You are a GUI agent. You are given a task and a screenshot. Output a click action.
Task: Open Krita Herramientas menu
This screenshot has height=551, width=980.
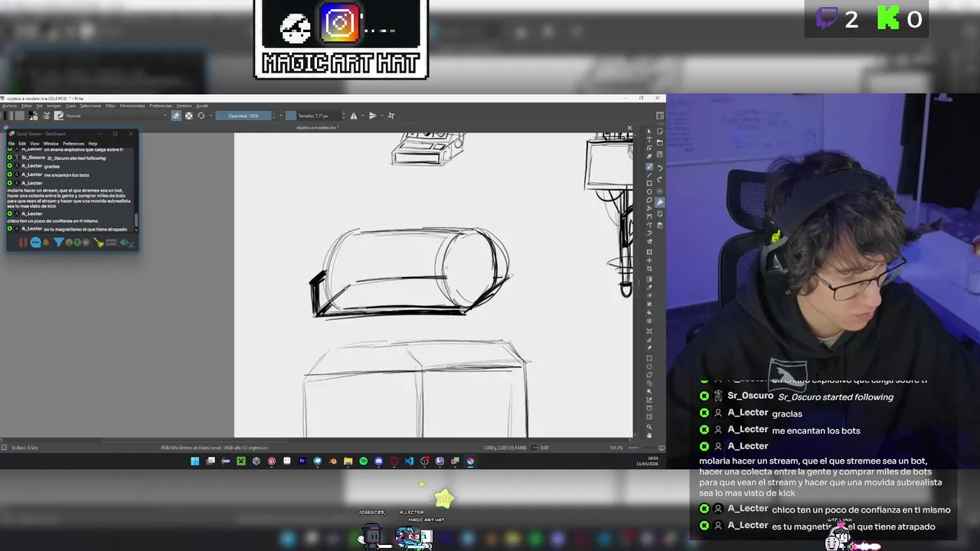(x=132, y=106)
